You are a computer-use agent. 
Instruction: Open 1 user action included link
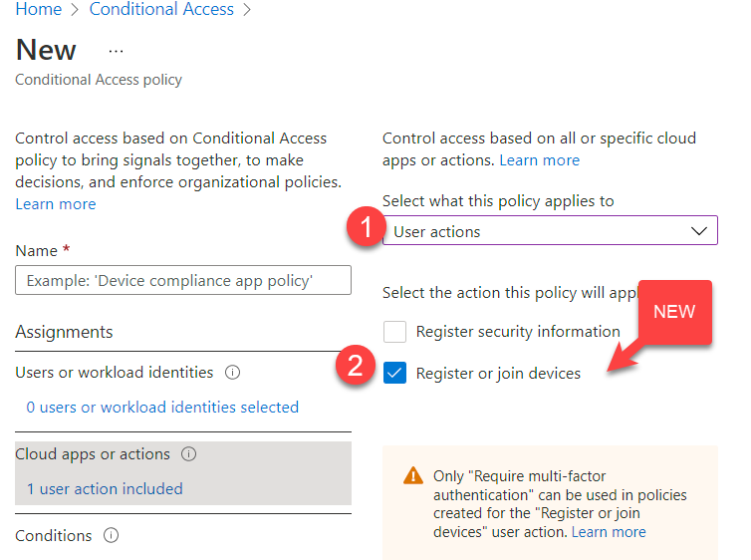tap(105, 488)
